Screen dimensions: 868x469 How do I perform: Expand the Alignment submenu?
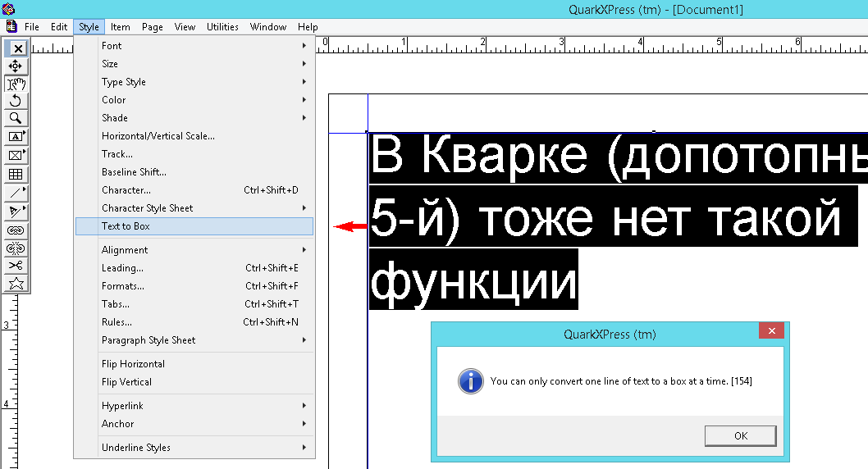194,250
